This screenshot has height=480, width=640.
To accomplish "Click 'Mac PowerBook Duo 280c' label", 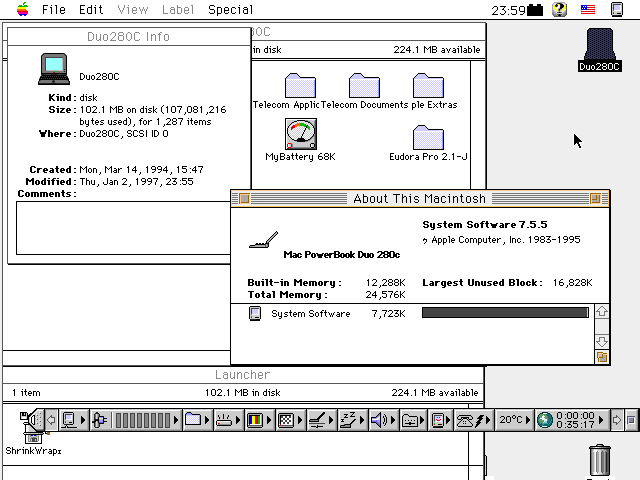I will click(x=342, y=255).
